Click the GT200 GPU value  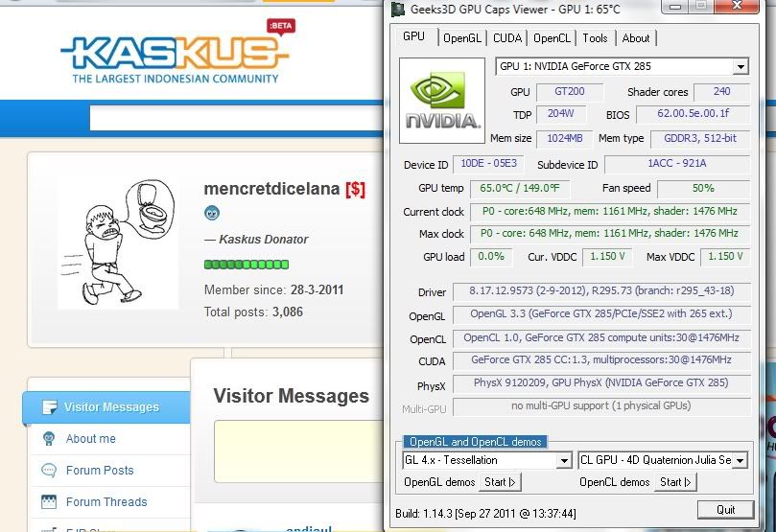click(x=569, y=91)
